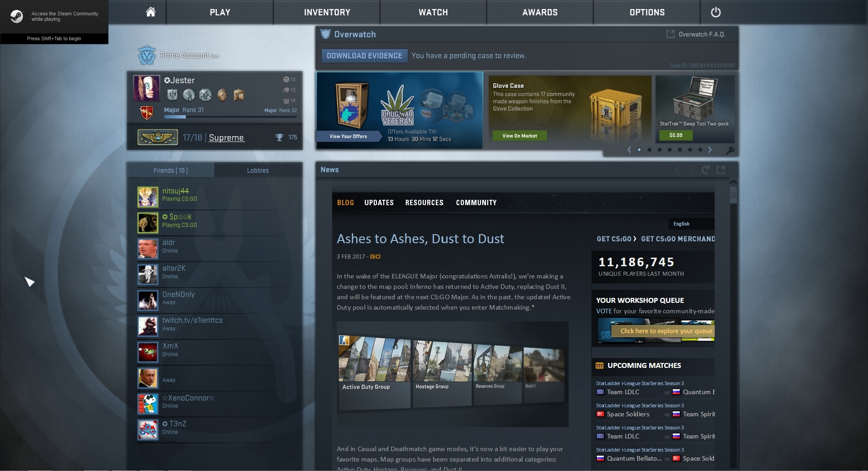Image resolution: width=868 pixels, height=471 pixels.
Task: Click View On Market for Glove Case
Action: click(519, 136)
